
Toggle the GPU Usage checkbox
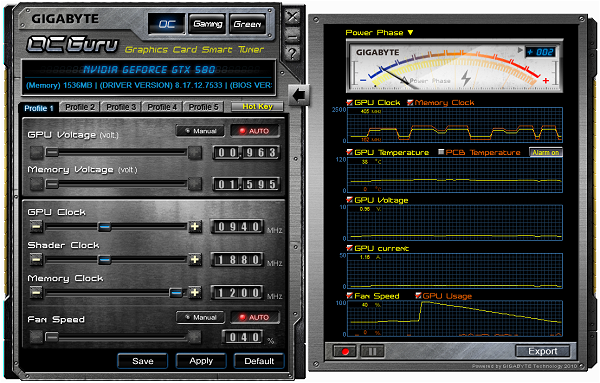tap(418, 295)
